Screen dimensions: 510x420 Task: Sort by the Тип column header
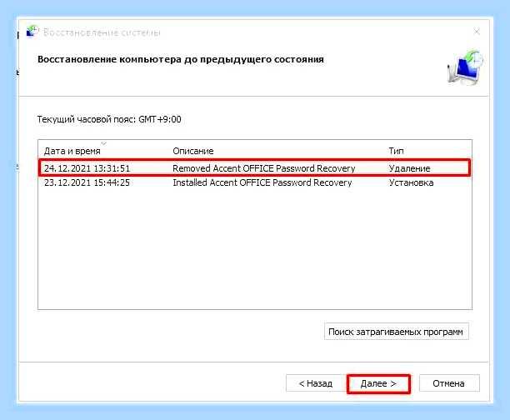point(396,151)
